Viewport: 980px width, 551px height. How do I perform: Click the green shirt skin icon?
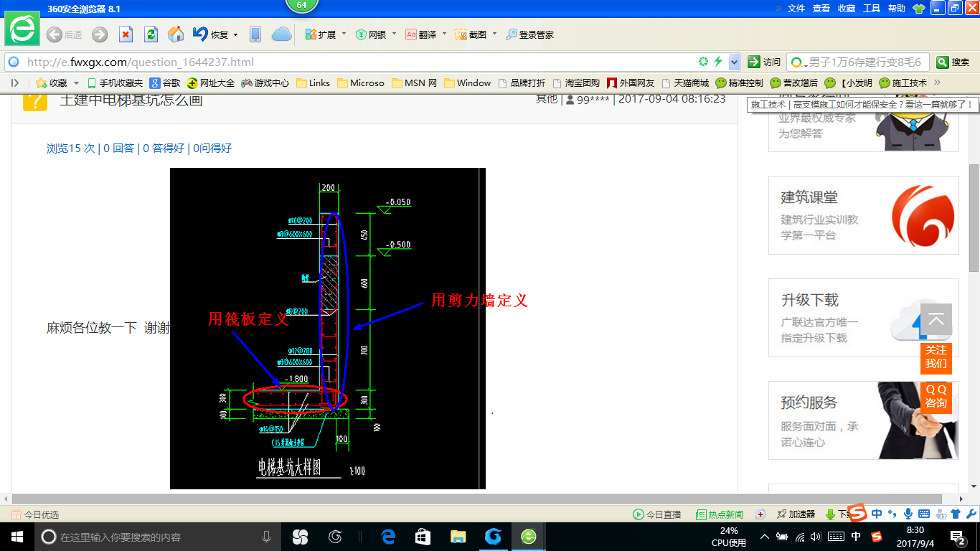click(919, 9)
